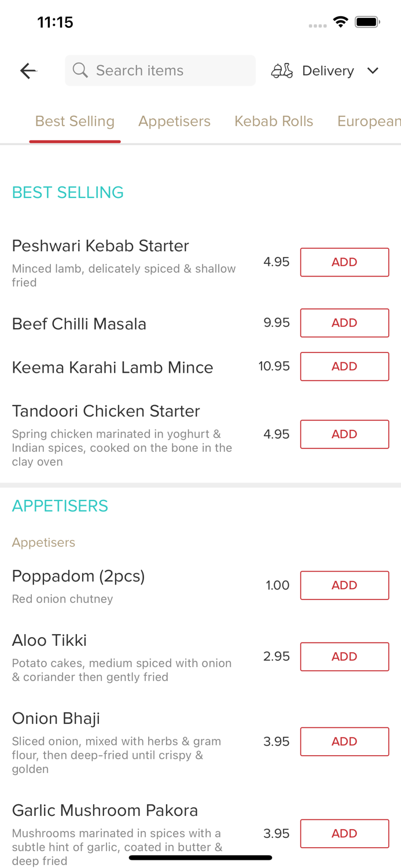Tap the back arrow icon

27,70
